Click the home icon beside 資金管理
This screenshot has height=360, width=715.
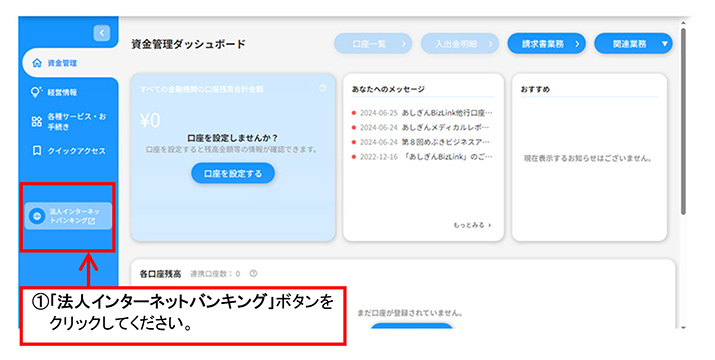37,63
